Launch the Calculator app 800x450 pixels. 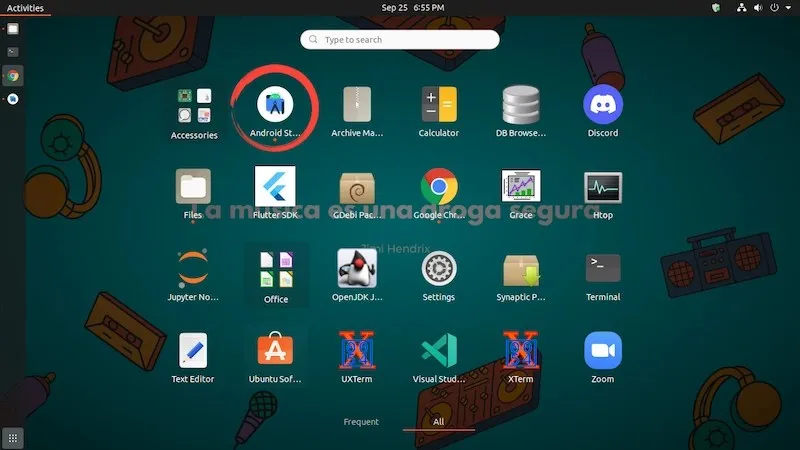(x=438, y=104)
